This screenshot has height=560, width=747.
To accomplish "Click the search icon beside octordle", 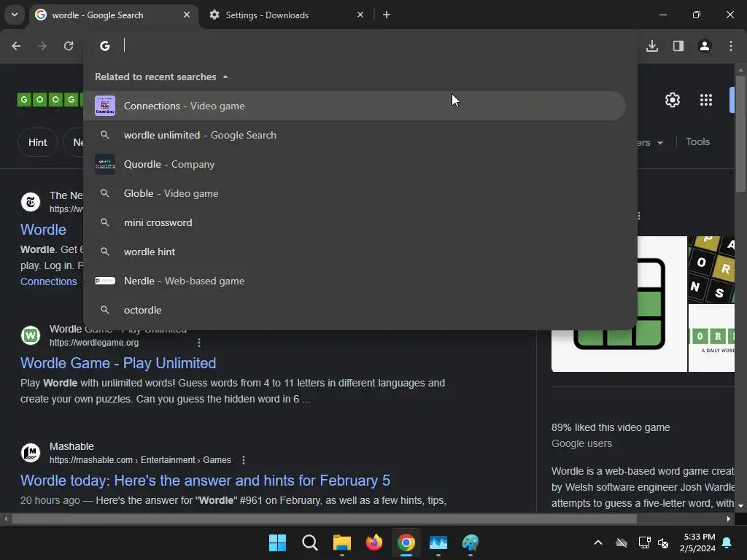I will coord(105,310).
